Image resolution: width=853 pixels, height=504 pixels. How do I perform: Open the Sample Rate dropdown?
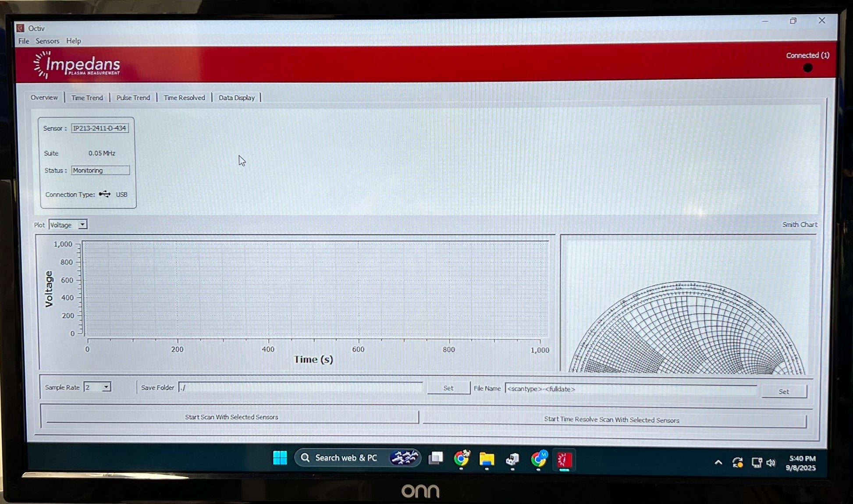point(106,387)
